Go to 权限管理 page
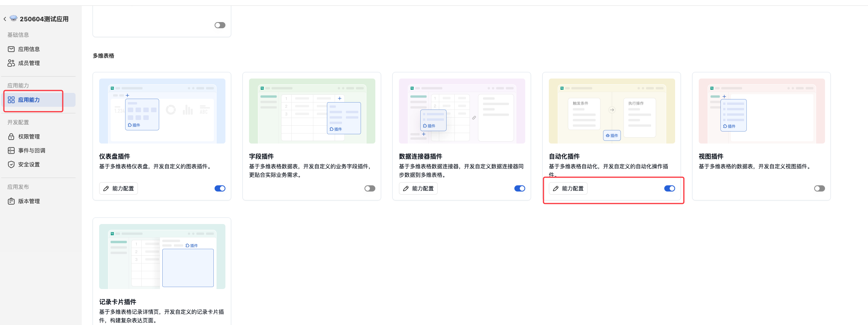868x325 pixels. (x=29, y=137)
